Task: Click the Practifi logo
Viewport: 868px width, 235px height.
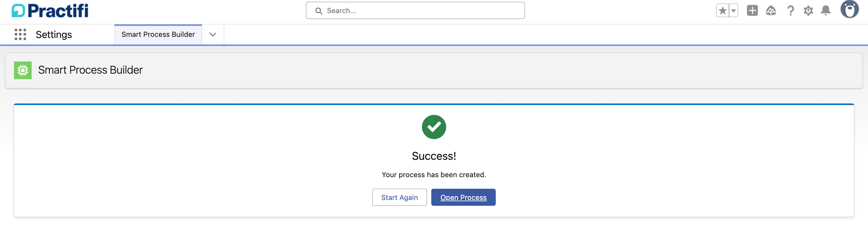Action: (50, 10)
